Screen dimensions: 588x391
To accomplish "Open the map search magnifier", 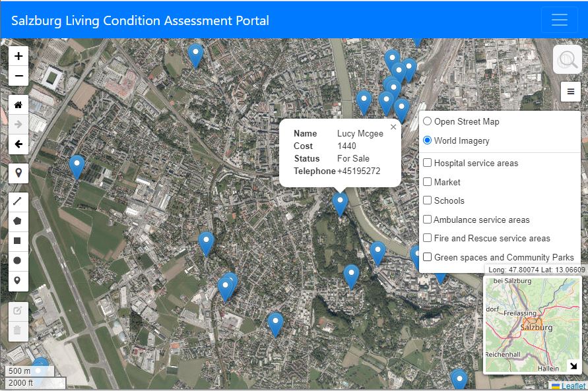I will (x=567, y=60).
